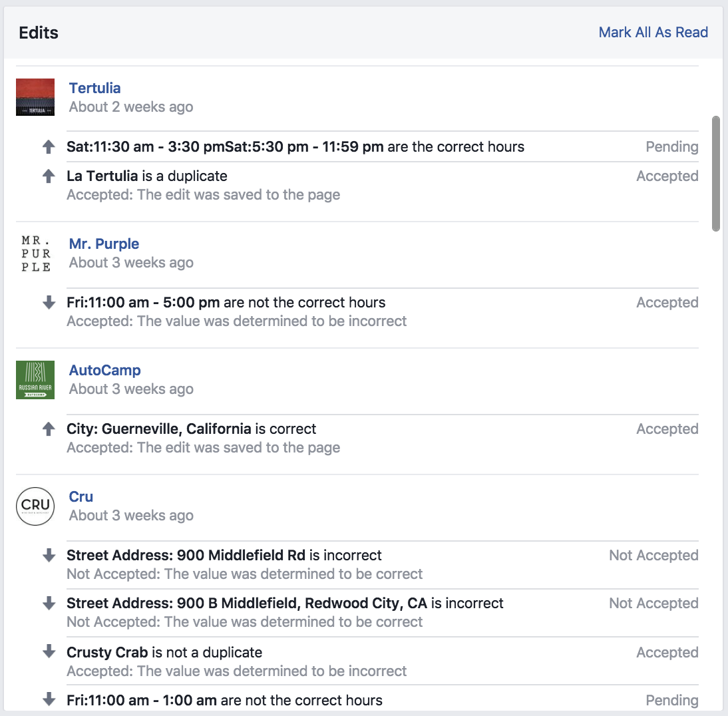Click the edits list scrollbar thumb
The height and width of the screenshot is (716, 728).
coord(715,174)
